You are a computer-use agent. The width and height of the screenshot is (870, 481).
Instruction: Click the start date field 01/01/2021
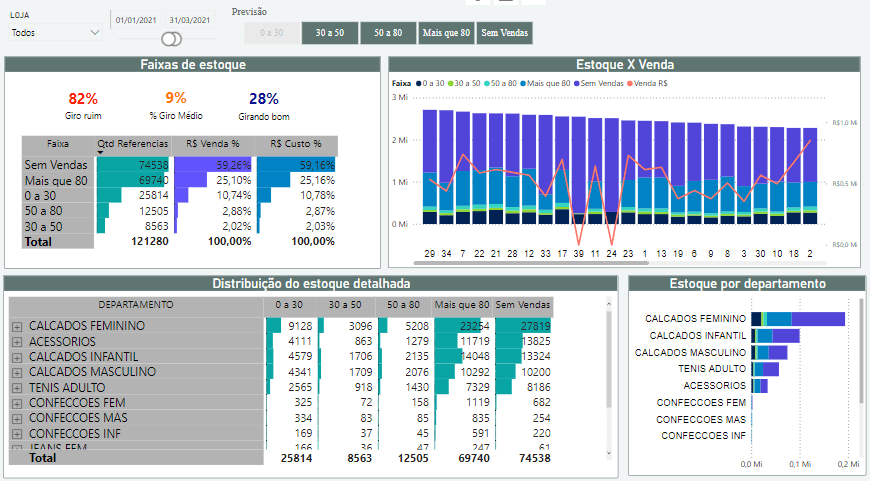tap(136, 20)
